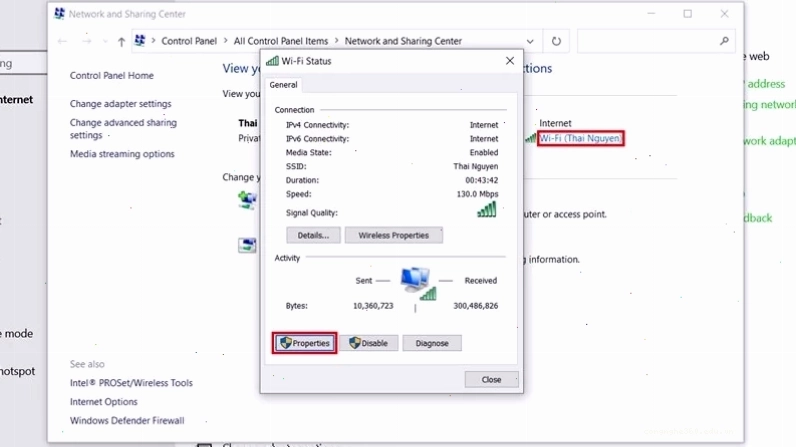This screenshot has width=796, height=448.
Task: Go up one level with up arrow
Action: point(121,41)
